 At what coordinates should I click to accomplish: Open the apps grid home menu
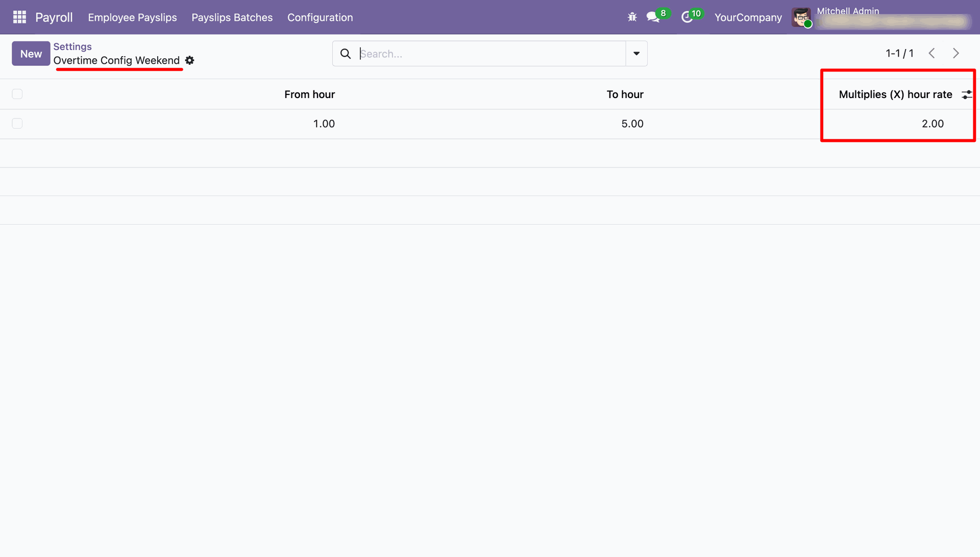(x=19, y=17)
